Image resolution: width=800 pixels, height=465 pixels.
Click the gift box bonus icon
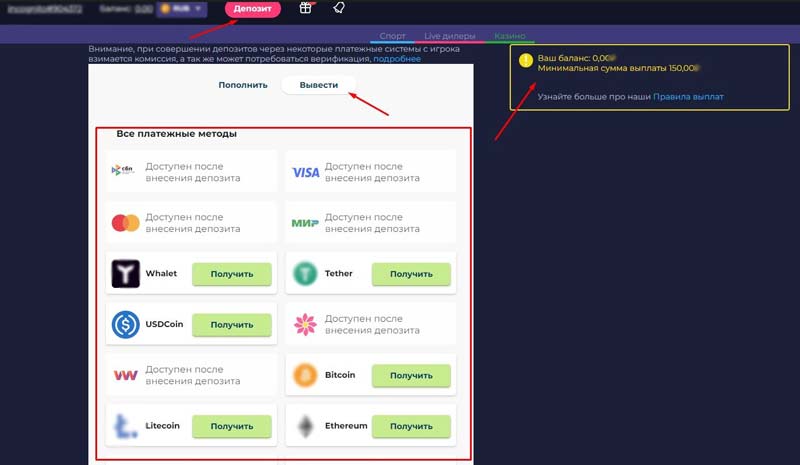(307, 8)
